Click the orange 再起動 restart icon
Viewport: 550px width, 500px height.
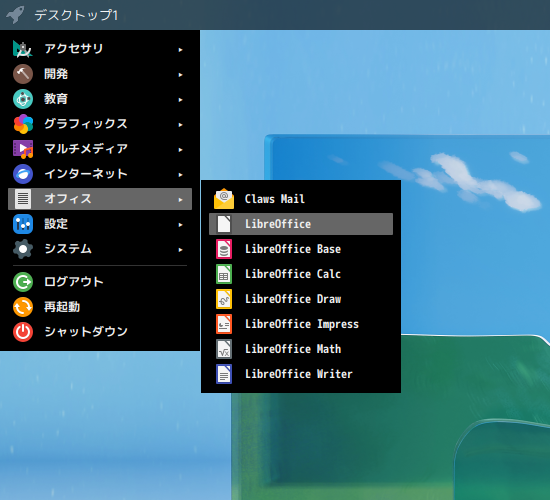point(23,307)
